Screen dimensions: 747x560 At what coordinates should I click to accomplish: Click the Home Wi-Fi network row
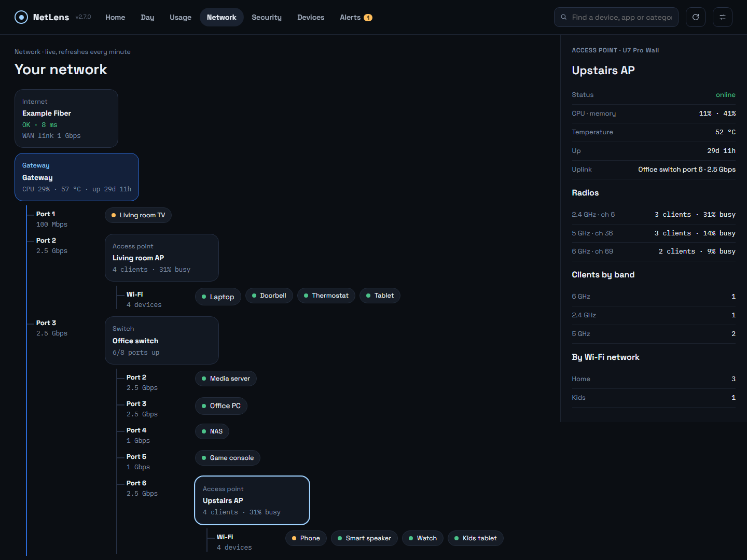[654, 379]
